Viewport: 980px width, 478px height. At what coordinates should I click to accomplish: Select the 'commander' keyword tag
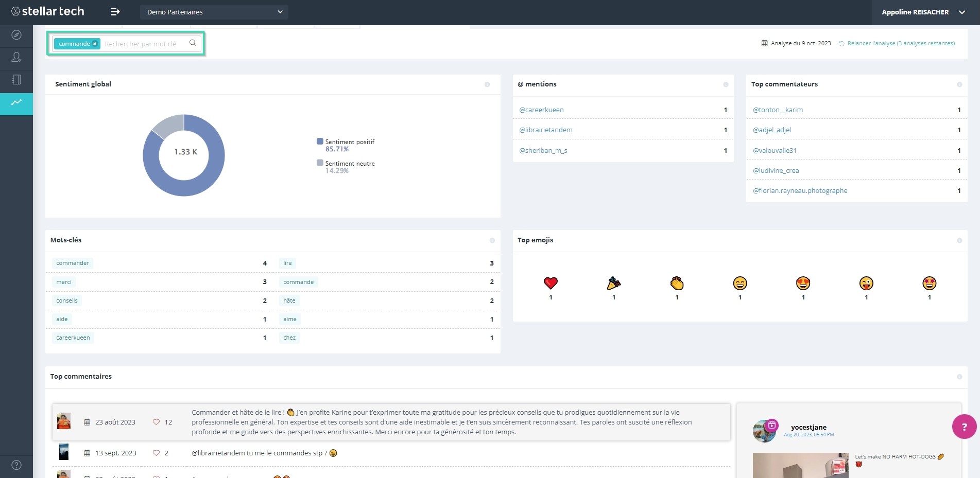(73, 263)
